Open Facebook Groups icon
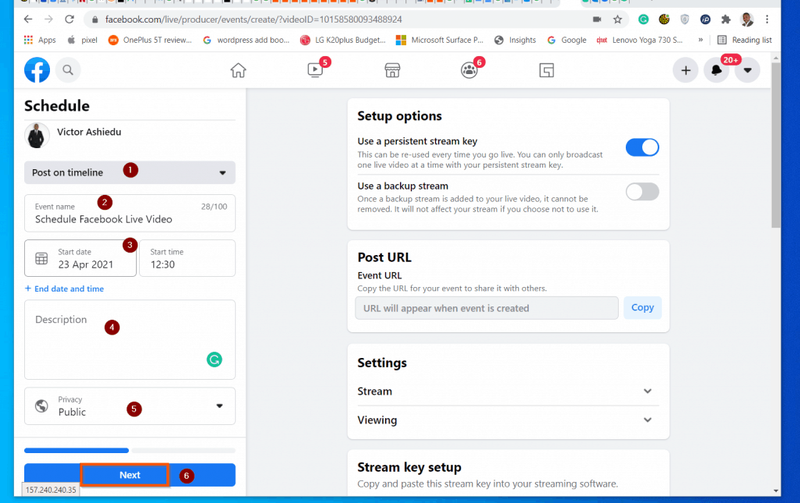The image size is (800, 503). 469,70
